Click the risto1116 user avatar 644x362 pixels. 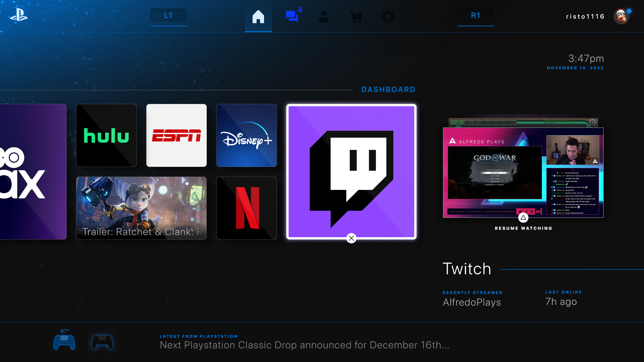[x=621, y=16]
